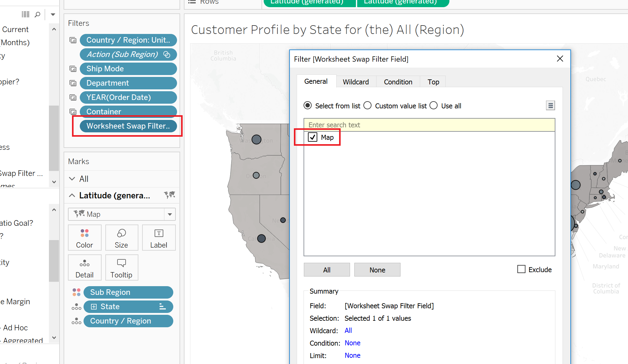Viewport: 628px width, 364px height.
Task: Click context icon beside Department filter
Action: pos(73,83)
